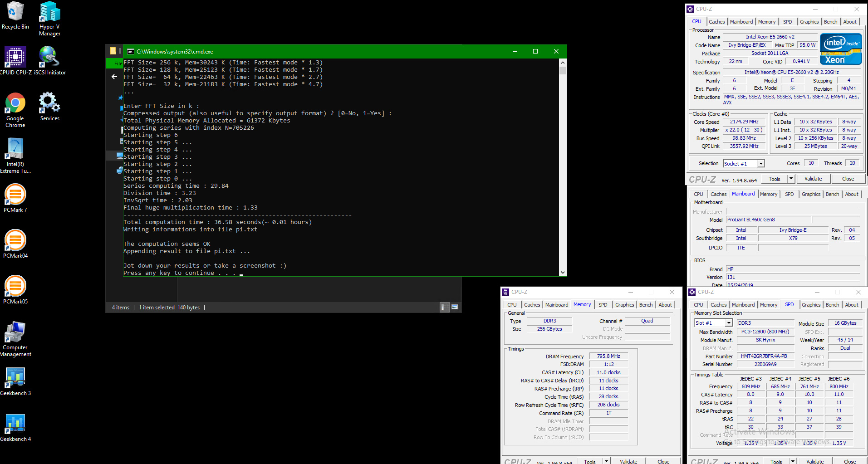This screenshot has height=464, width=868.
Task: Click the Part Number field in SPD window
Action: point(765,356)
